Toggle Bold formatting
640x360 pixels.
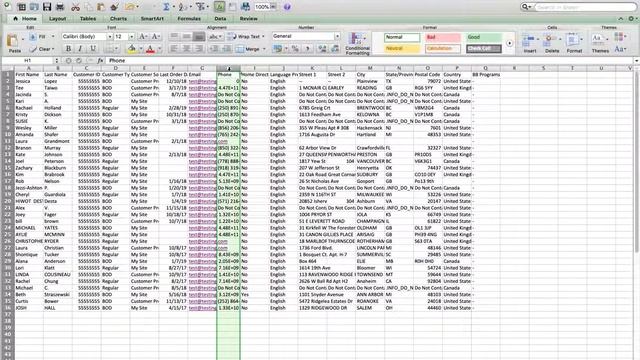click(x=68, y=49)
